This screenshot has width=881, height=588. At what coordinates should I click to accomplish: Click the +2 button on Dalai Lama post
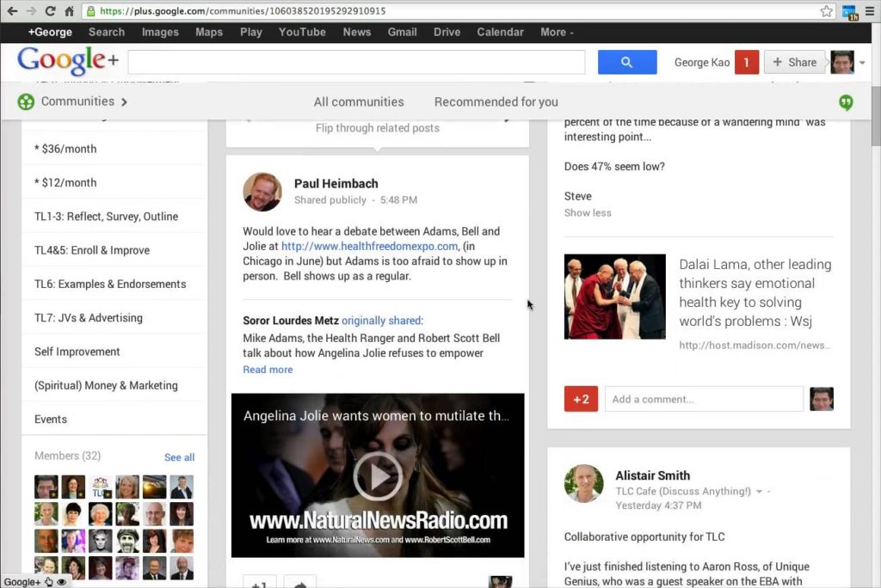click(x=581, y=399)
